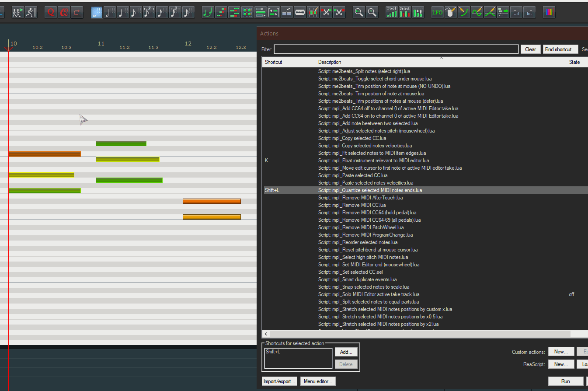The width and height of the screenshot is (588, 391).
Task: Click the descending velocity ramp icon
Action: 529,12
